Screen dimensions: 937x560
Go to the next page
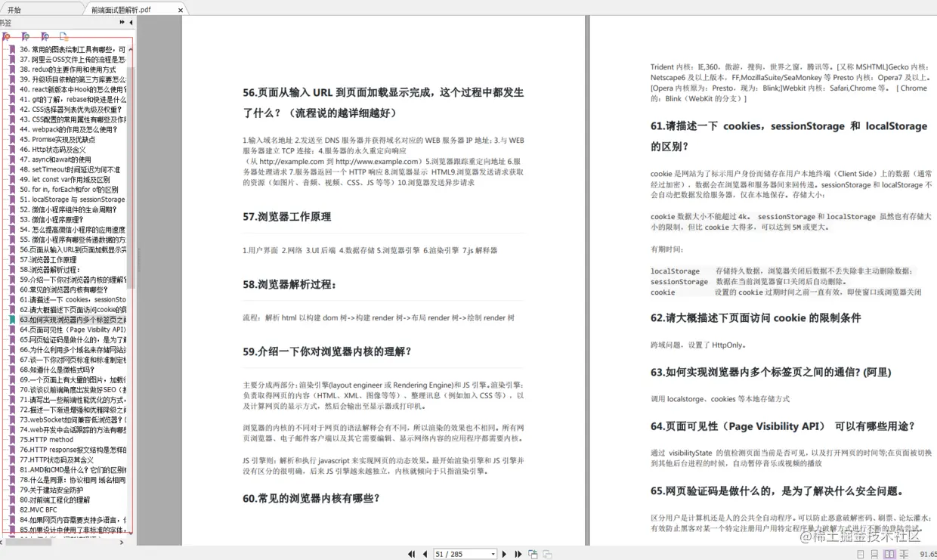(x=505, y=554)
